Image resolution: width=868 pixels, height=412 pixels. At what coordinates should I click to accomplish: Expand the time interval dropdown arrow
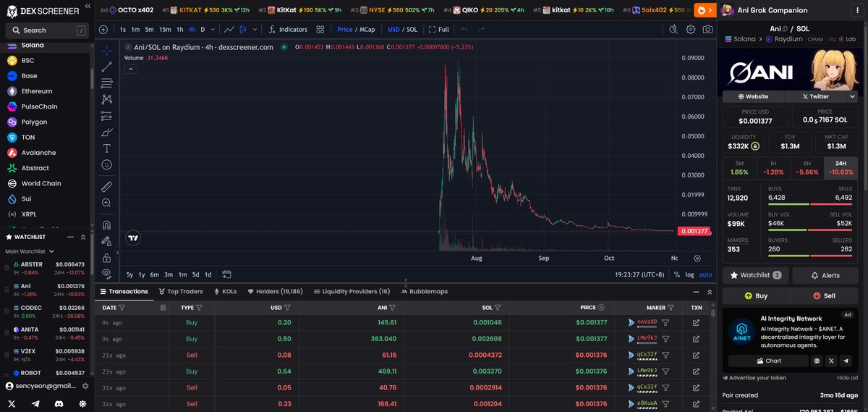tap(213, 30)
